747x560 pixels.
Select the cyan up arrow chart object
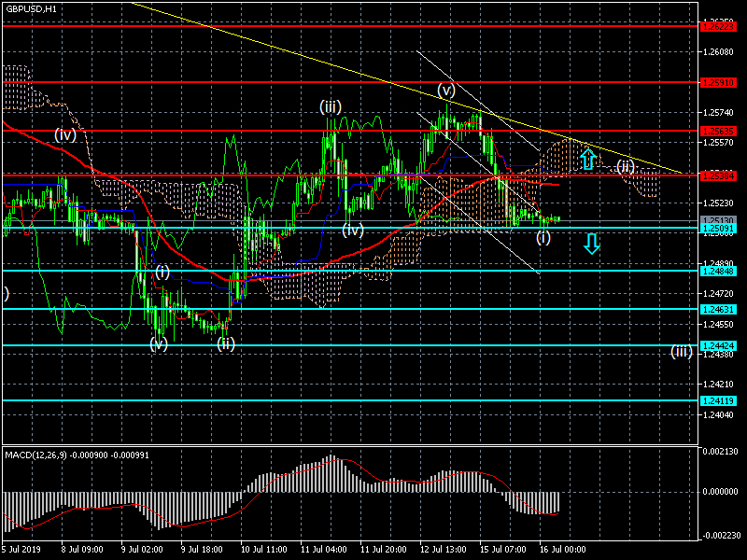(588, 159)
